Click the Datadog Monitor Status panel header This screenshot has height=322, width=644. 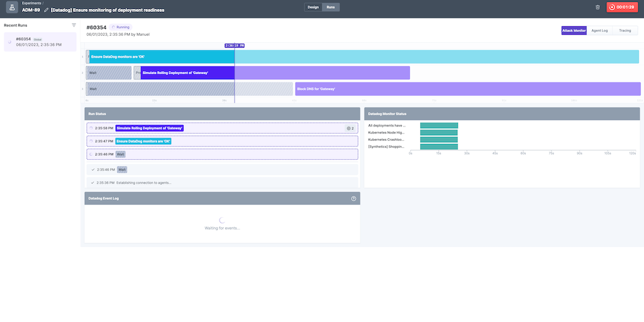[502, 113]
